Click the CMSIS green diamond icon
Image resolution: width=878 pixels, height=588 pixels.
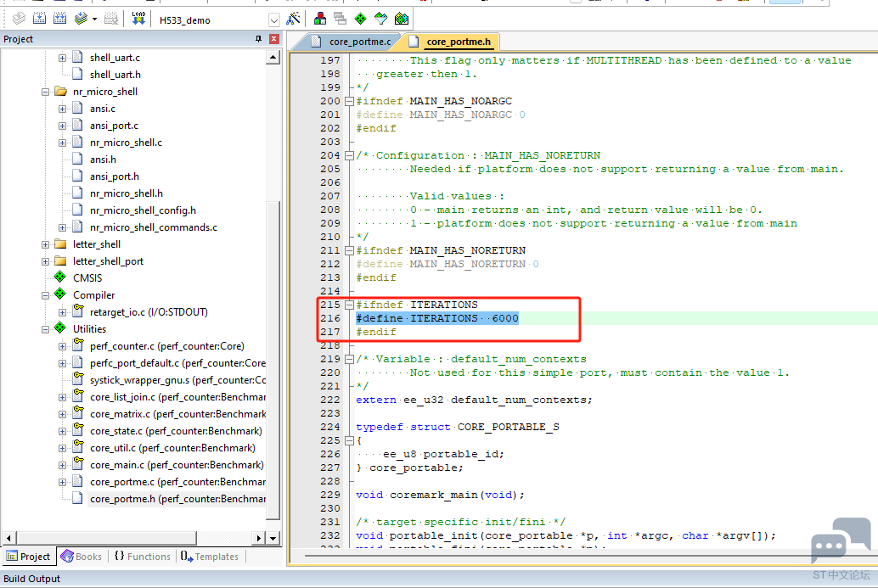(x=60, y=277)
